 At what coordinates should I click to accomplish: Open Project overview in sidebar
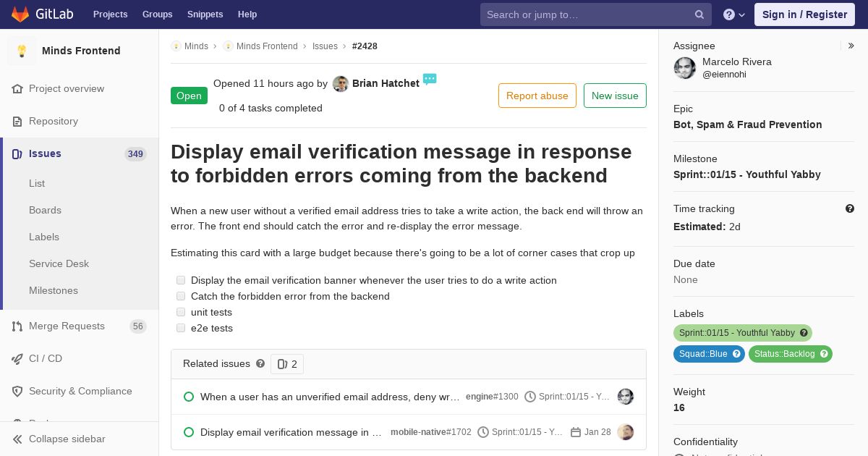(67, 88)
